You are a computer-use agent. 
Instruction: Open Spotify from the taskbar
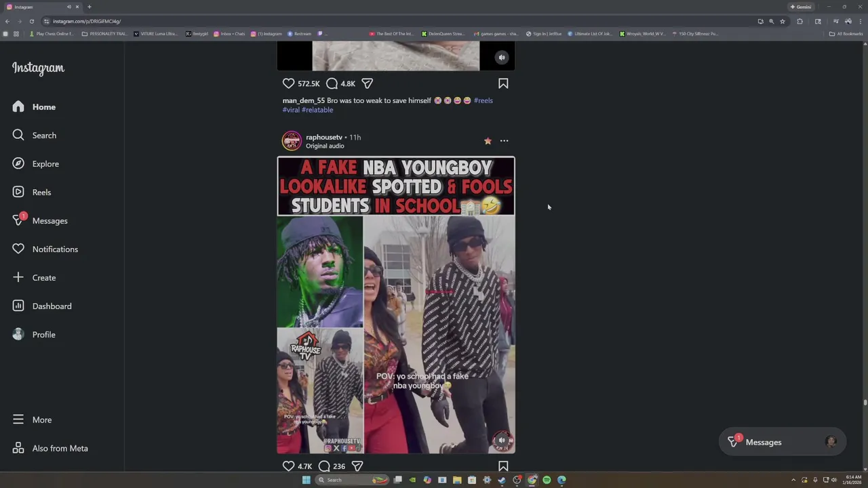pos(547,480)
